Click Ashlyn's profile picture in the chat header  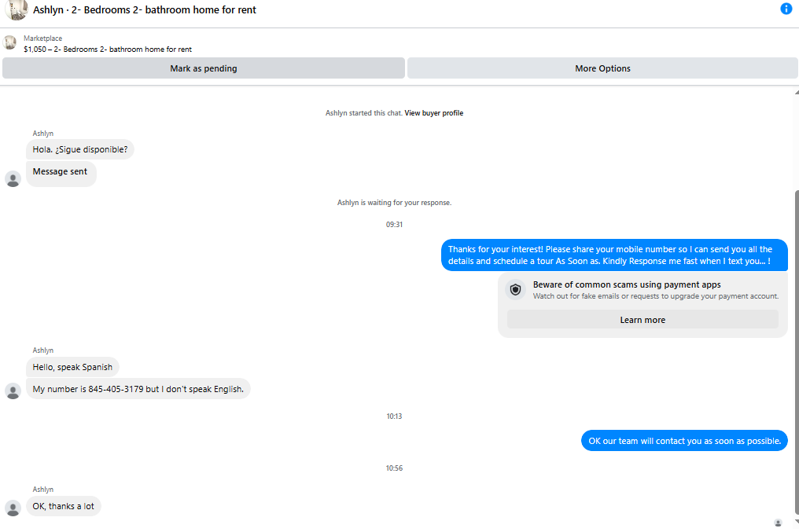tap(16, 9)
